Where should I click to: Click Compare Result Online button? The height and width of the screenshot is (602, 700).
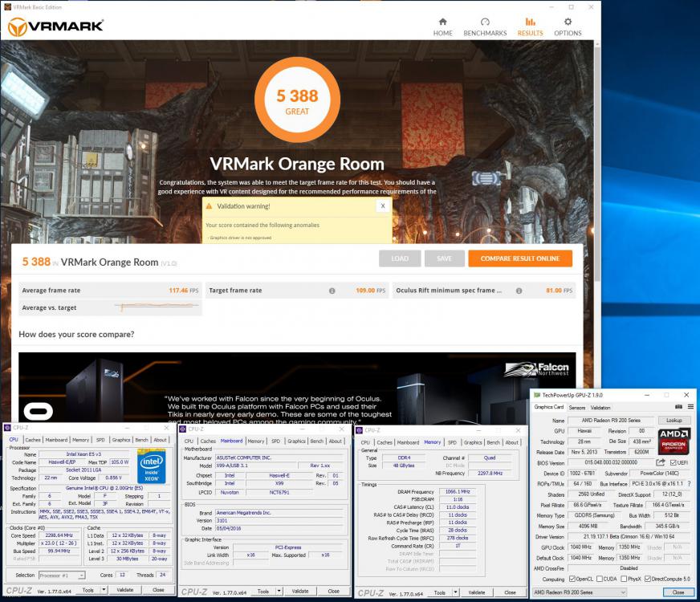click(520, 258)
